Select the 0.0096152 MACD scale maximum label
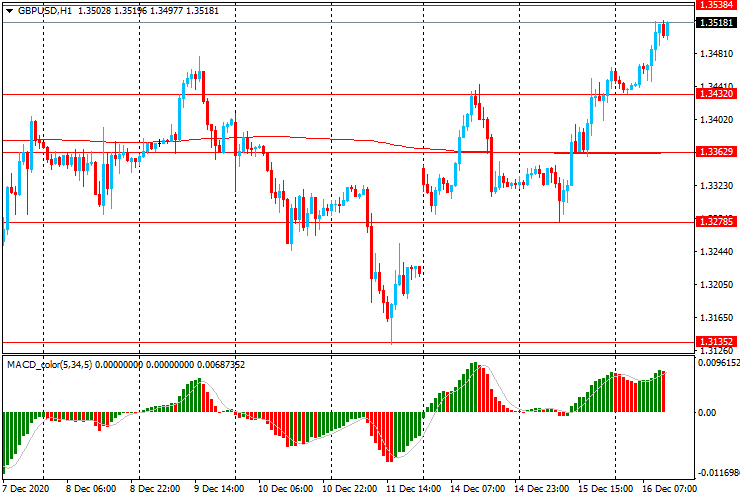 (718, 364)
